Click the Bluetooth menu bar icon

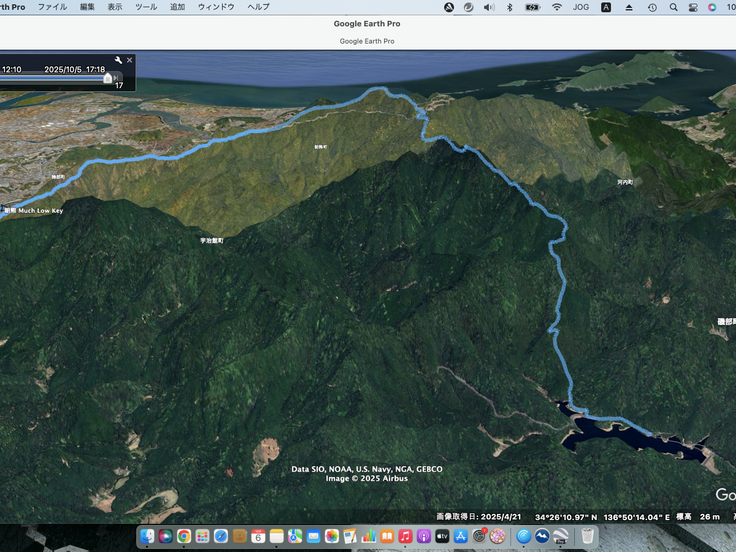pyautogui.click(x=509, y=7)
